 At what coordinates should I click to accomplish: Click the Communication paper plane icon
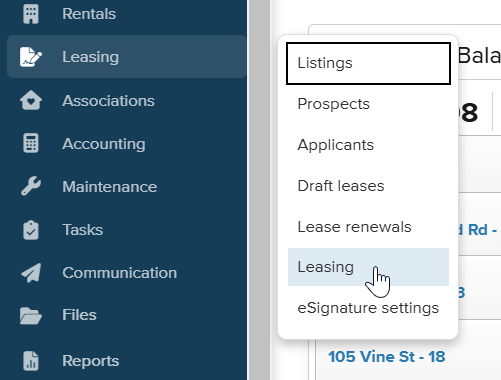click(x=31, y=273)
